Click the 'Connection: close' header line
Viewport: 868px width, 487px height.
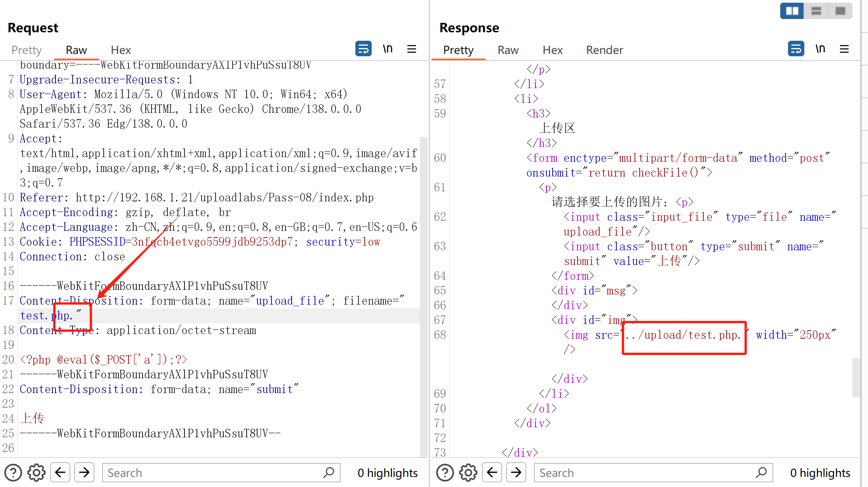tap(73, 256)
